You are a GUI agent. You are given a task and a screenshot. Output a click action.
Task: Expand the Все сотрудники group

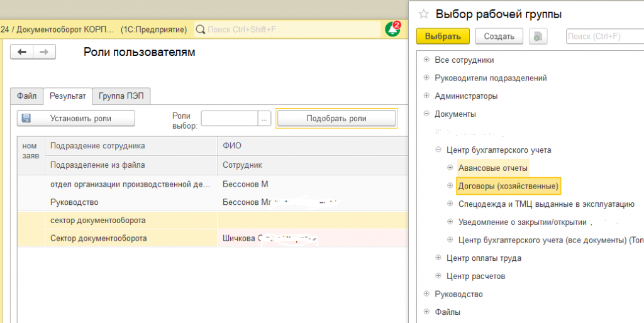click(x=426, y=60)
